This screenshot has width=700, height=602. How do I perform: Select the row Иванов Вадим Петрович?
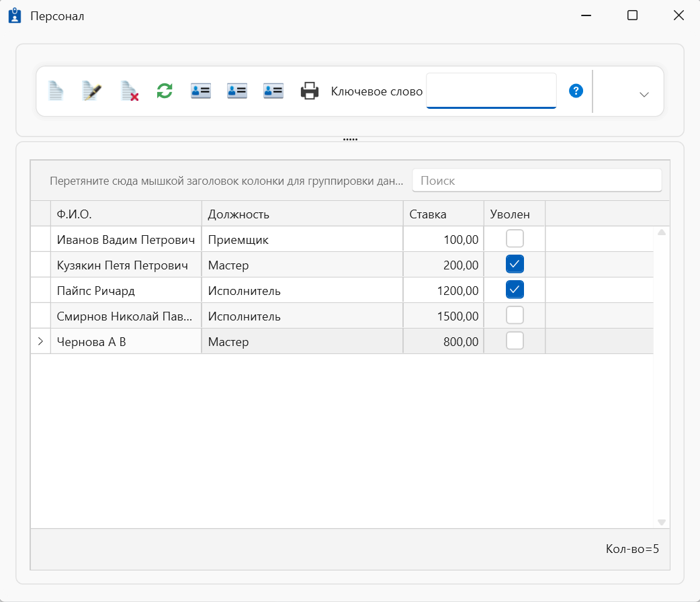[342, 239]
